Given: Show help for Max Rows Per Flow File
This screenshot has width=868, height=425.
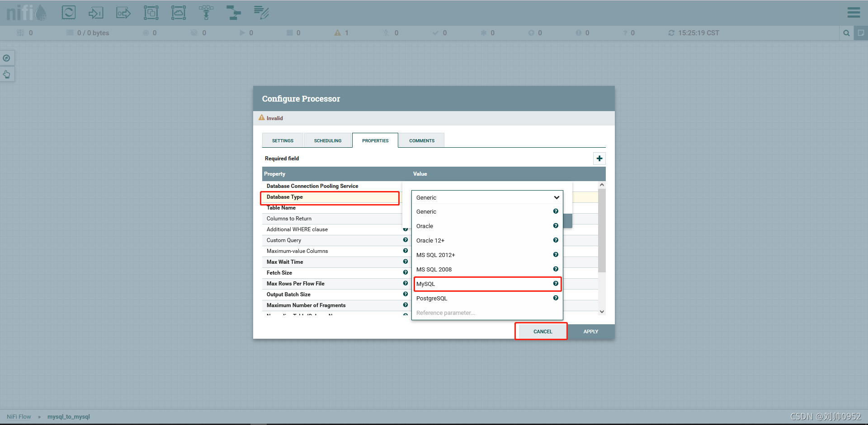Looking at the screenshot, I should click(x=406, y=283).
